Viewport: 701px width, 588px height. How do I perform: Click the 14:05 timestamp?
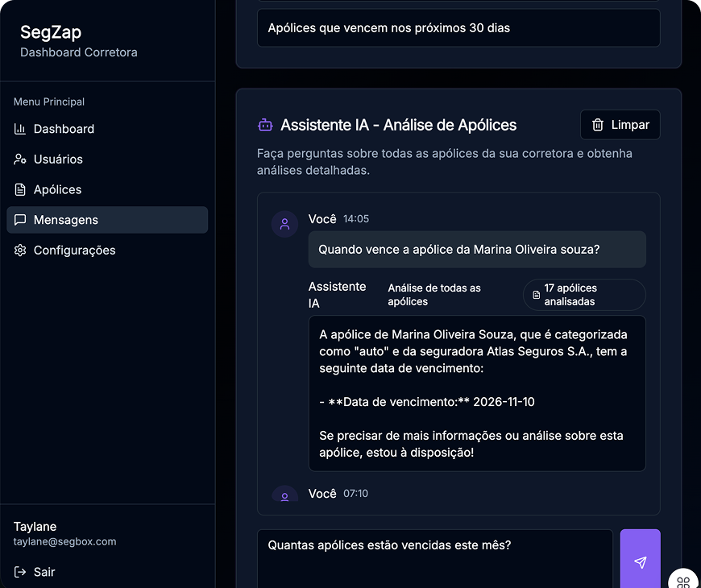pyautogui.click(x=356, y=219)
